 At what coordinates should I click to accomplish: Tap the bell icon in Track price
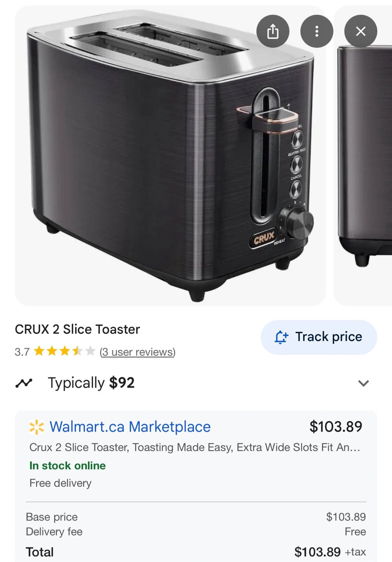[281, 337]
